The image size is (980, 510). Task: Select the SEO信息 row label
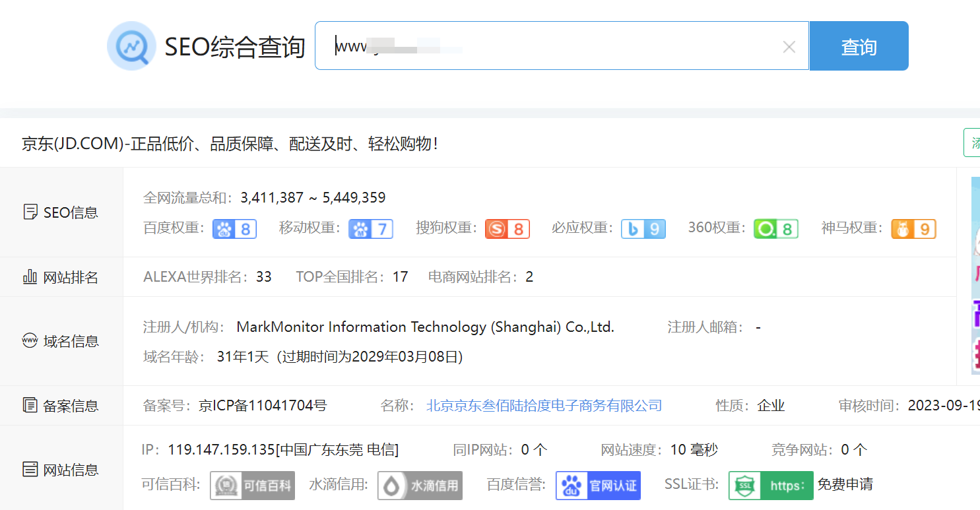point(61,212)
